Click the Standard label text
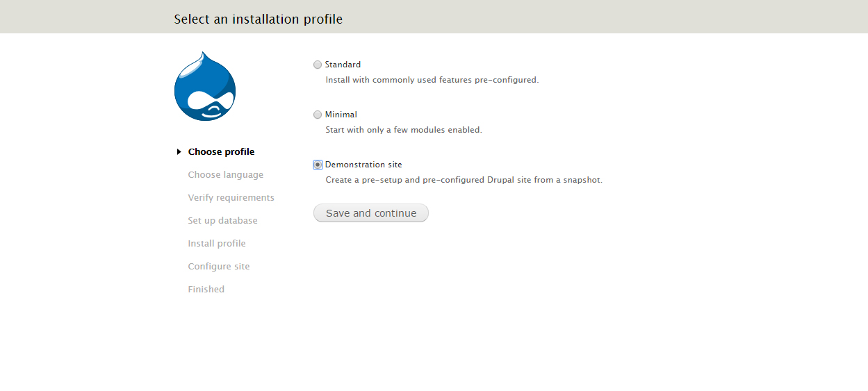 coord(343,65)
